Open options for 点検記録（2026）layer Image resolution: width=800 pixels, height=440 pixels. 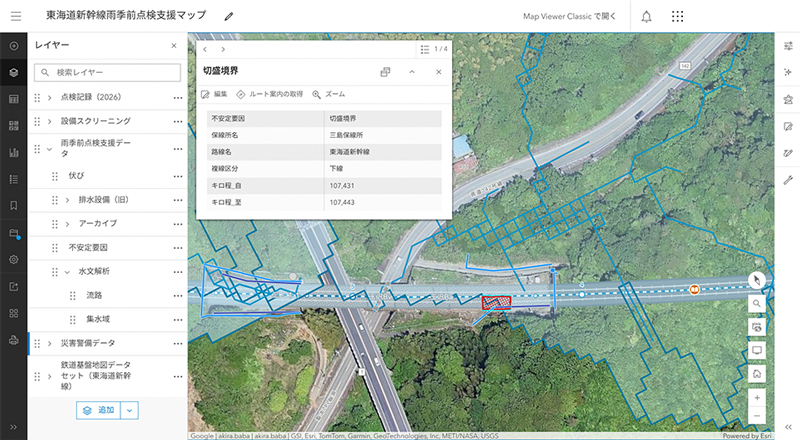pos(178,97)
